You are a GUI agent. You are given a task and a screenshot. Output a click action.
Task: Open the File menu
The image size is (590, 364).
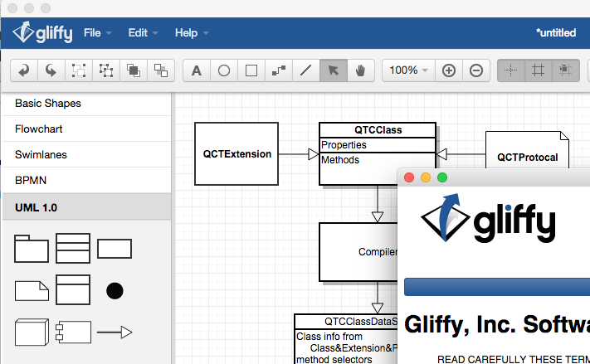pyautogui.click(x=97, y=33)
